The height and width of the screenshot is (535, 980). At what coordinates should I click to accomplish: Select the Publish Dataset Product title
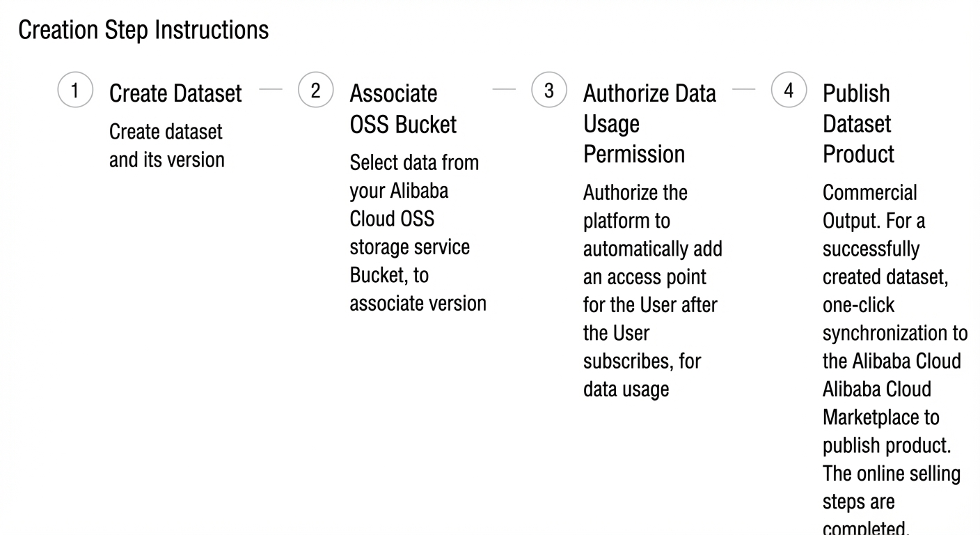point(858,123)
